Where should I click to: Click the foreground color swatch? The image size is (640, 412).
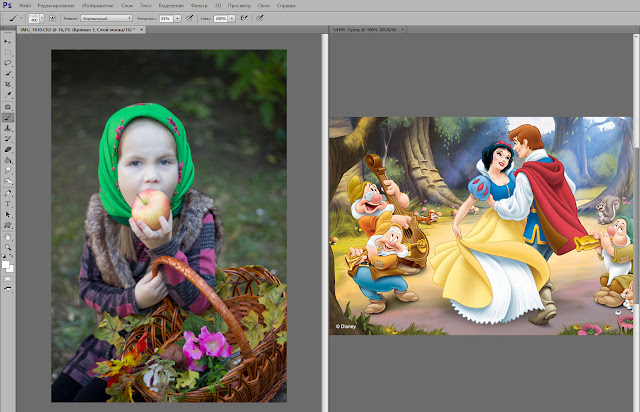pos(5,265)
